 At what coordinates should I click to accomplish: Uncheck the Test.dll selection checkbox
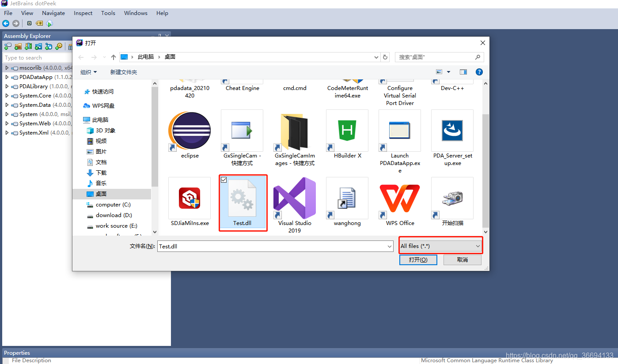(224, 180)
